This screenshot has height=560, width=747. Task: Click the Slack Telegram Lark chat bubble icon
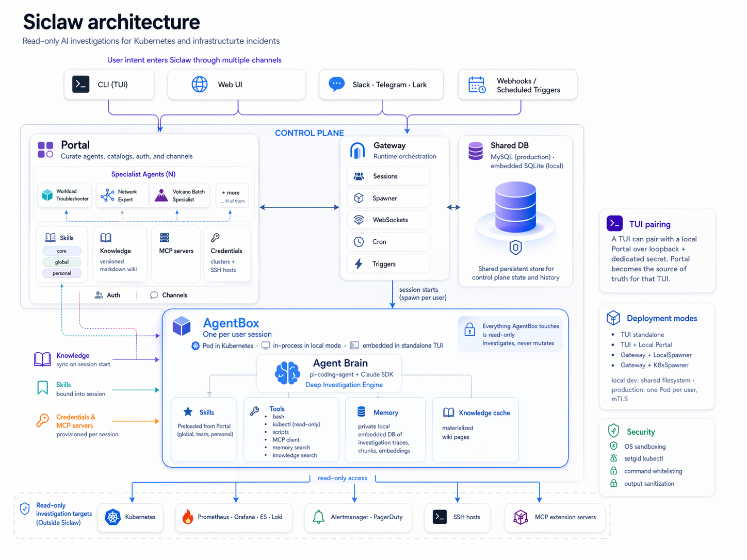coord(337,84)
